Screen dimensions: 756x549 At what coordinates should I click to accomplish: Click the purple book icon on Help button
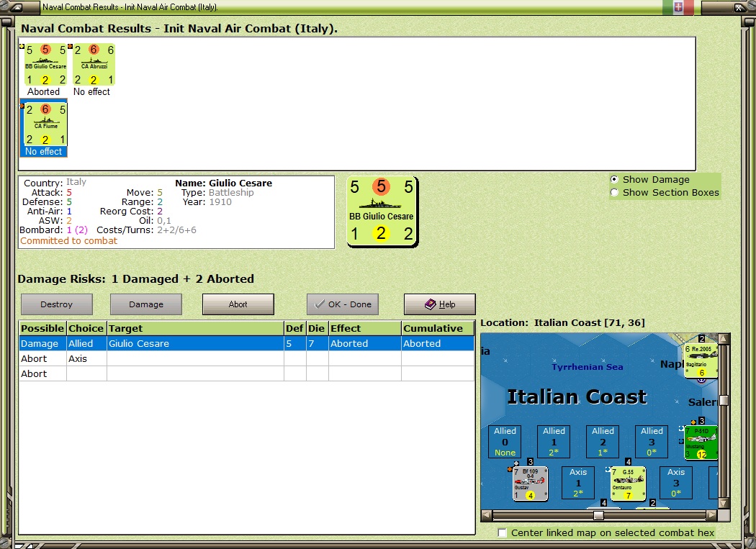tap(430, 304)
